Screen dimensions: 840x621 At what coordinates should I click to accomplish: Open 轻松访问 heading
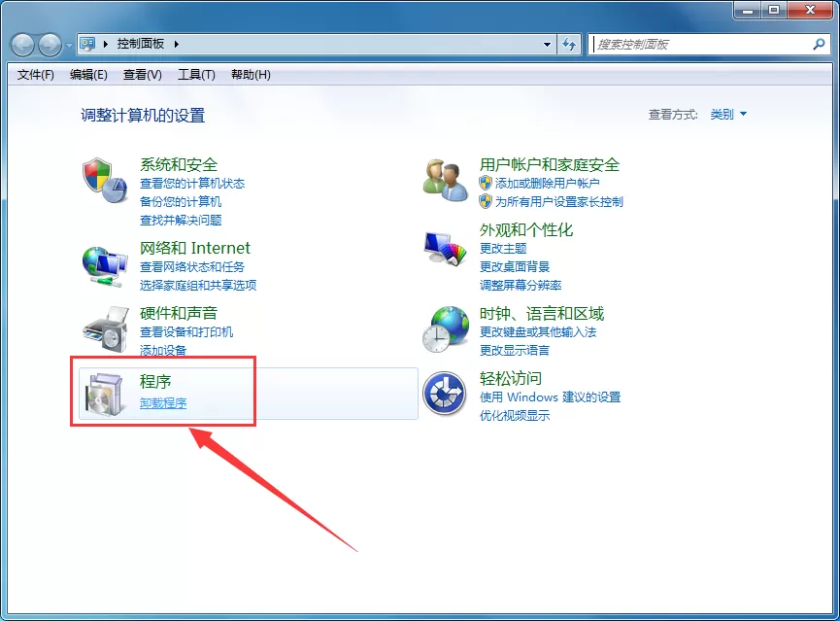511,379
